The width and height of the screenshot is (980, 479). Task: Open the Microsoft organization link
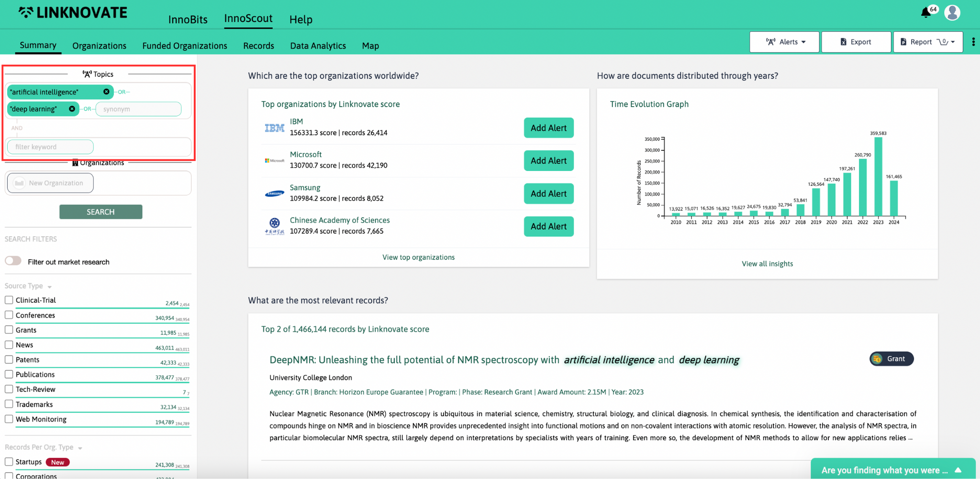pos(306,154)
